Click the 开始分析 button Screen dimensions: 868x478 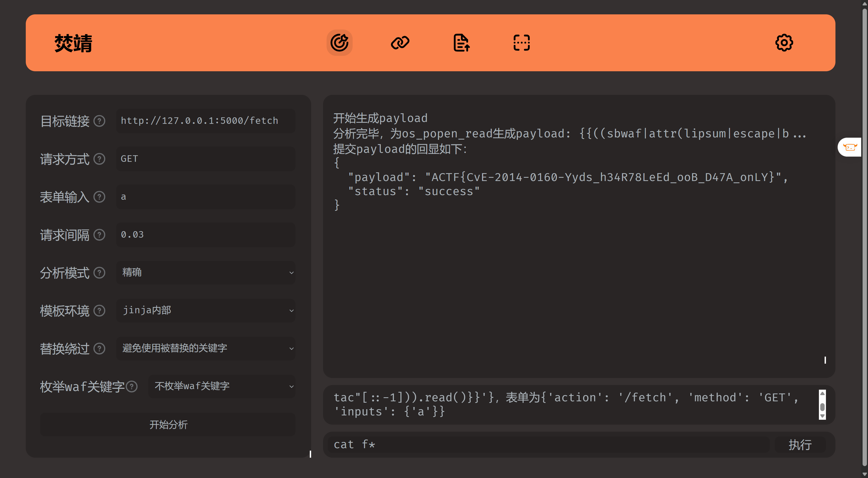pyautogui.click(x=168, y=424)
